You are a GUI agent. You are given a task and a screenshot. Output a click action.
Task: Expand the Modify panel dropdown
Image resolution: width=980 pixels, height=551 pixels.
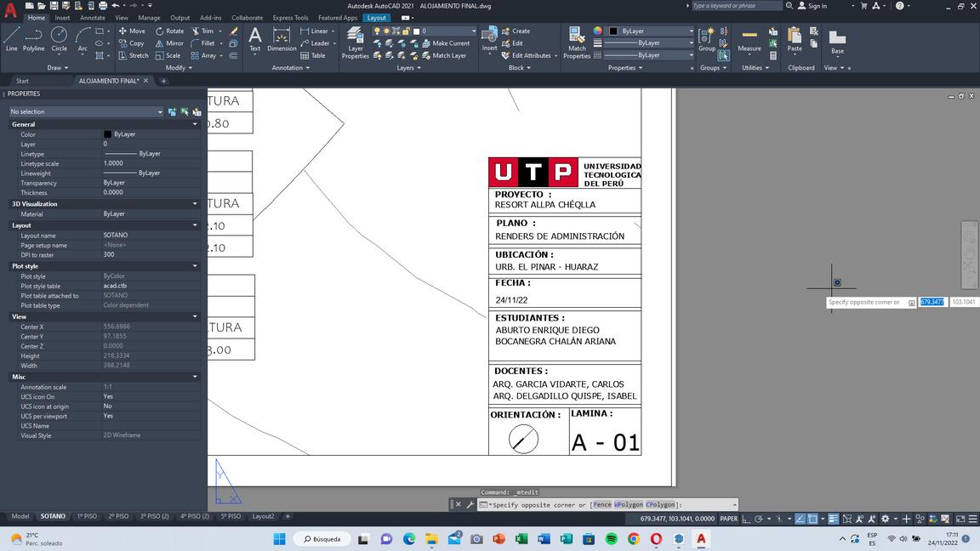pyautogui.click(x=178, y=67)
